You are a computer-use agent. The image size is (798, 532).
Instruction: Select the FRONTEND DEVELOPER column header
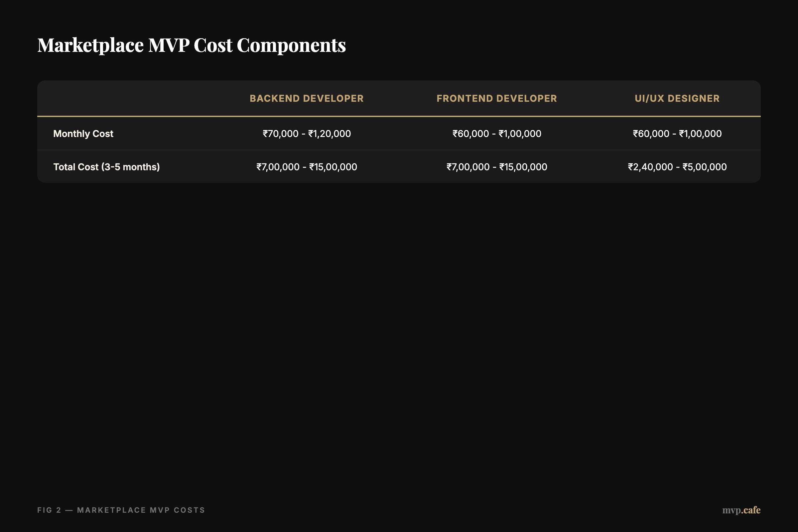[x=496, y=98]
